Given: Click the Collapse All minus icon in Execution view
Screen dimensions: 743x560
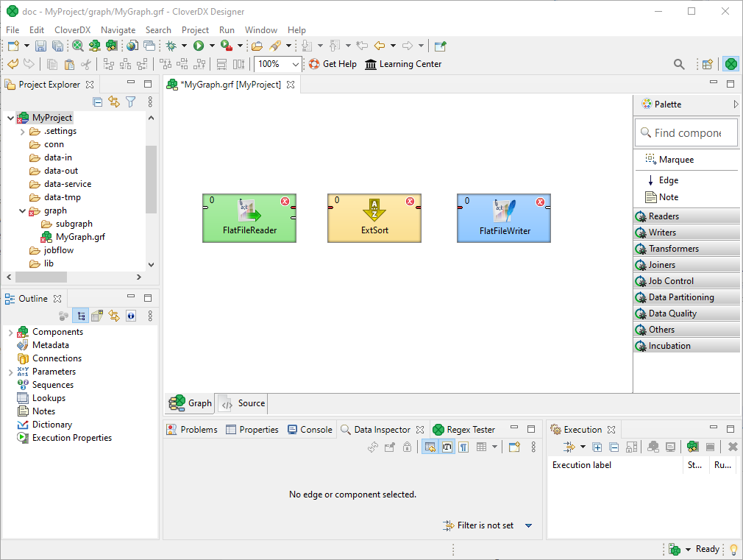Looking at the screenshot, I should click(x=614, y=447).
